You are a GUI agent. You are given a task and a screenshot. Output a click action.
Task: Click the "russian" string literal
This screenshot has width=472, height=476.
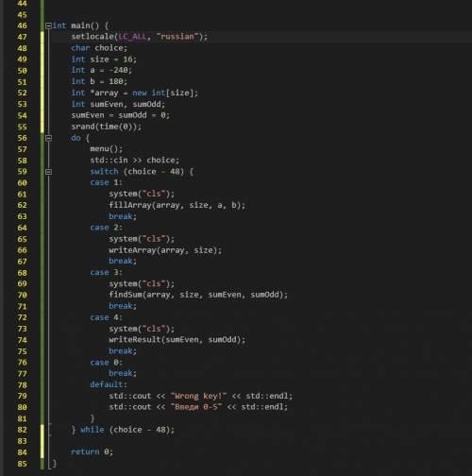177,37
